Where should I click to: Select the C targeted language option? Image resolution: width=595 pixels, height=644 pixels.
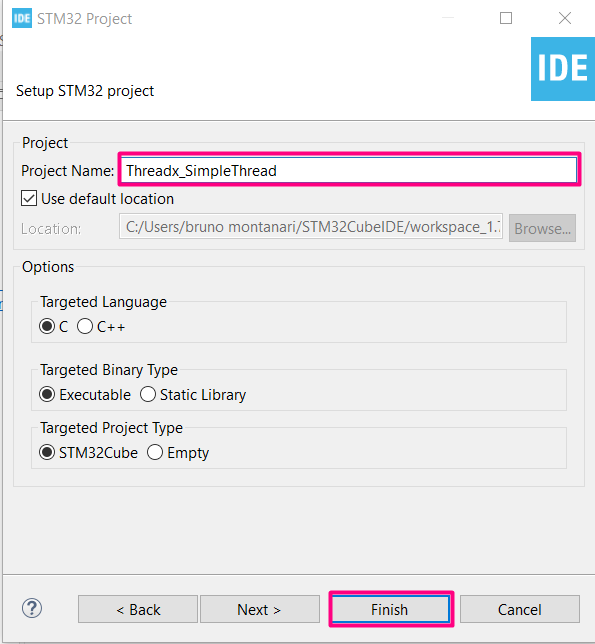point(47,327)
